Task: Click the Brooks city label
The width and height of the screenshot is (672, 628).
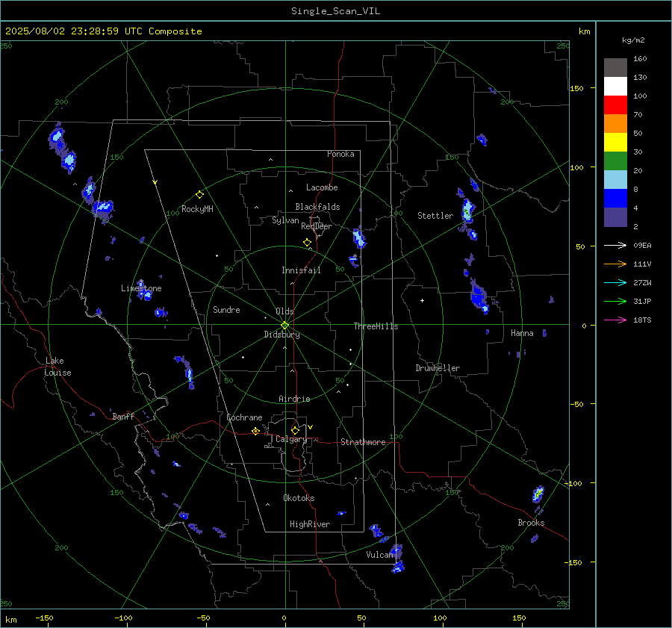Action: (x=531, y=523)
